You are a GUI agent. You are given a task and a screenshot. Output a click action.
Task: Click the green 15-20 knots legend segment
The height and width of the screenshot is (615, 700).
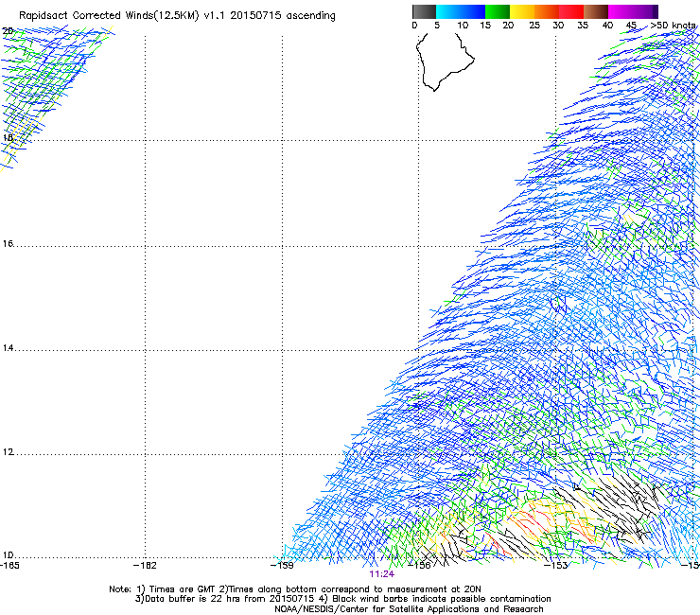coord(498,11)
